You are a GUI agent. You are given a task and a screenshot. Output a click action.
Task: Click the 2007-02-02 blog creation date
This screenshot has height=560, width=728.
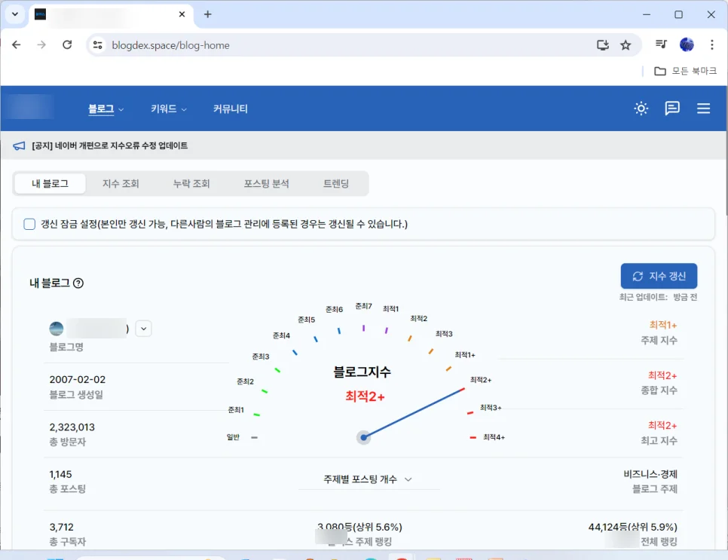click(78, 380)
